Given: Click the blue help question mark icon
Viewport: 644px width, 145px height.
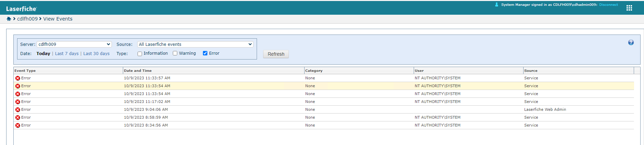Looking at the screenshot, I should pyautogui.click(x=631, y=42).
